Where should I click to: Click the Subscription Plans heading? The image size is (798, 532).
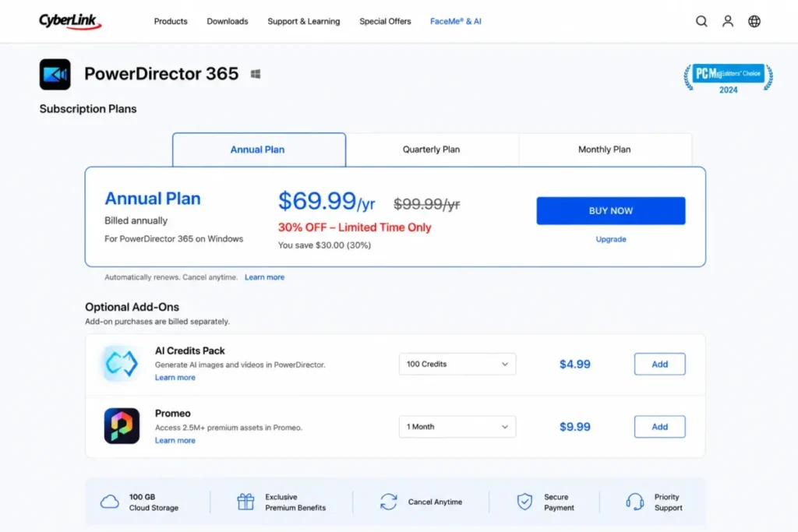pyautogui.click(x=88, y=109)
